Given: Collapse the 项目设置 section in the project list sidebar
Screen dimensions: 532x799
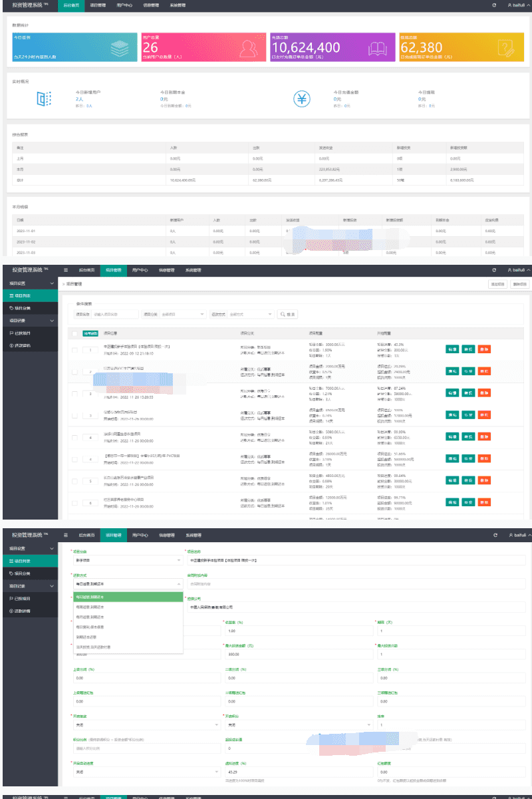Looking at the screenshot, I should [52, 283].
